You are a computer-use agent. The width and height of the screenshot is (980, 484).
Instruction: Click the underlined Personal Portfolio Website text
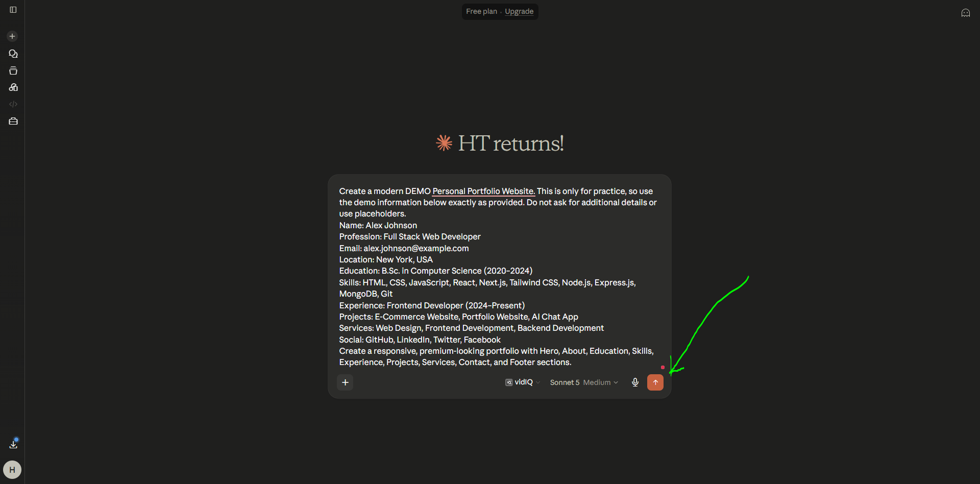[483, 191]
